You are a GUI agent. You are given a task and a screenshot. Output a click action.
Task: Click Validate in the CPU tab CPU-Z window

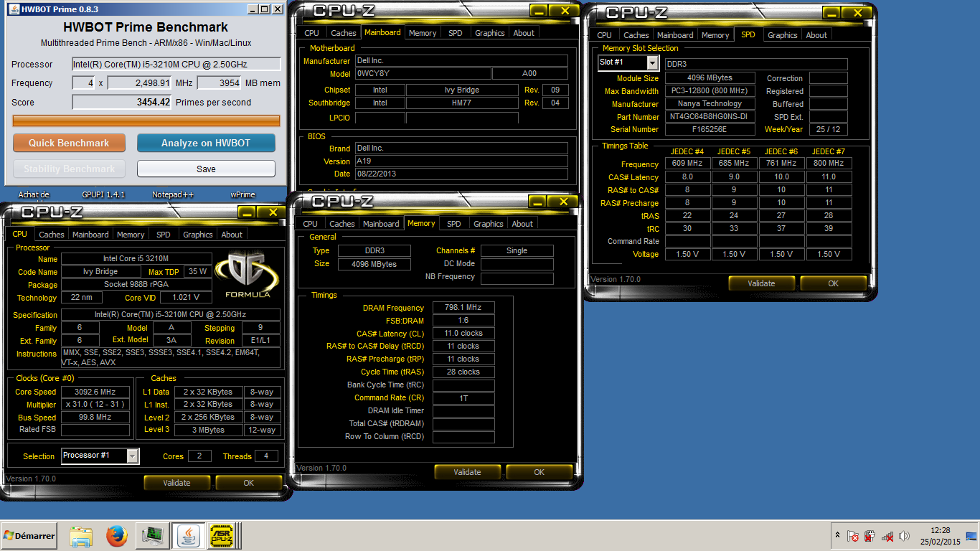176,483
